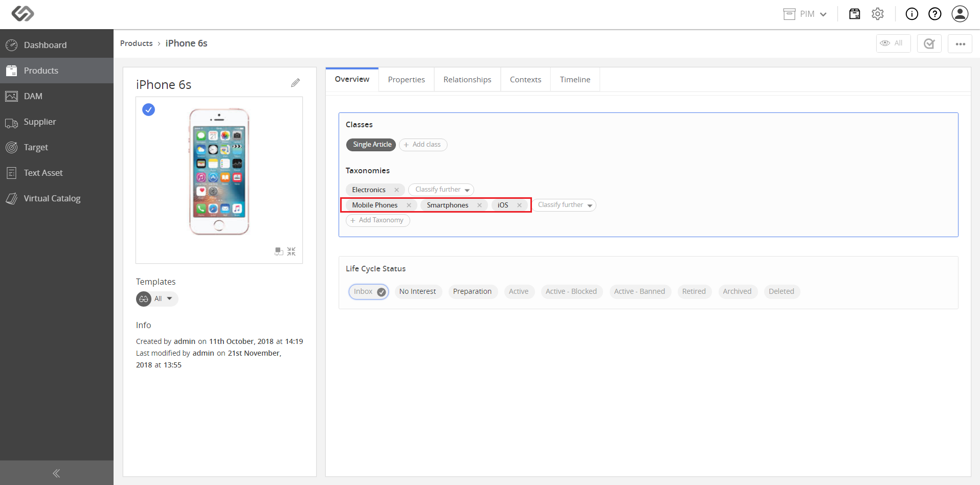980x485 pixels.
Task: Click Add class button
Action: pyautogui.click(x=423, y=145)
